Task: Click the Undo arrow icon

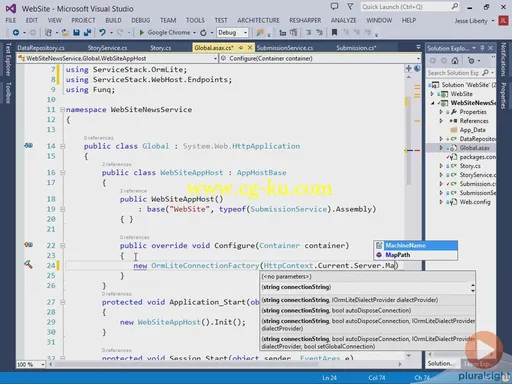Action: pyautogui.click(x=102, y=32)
